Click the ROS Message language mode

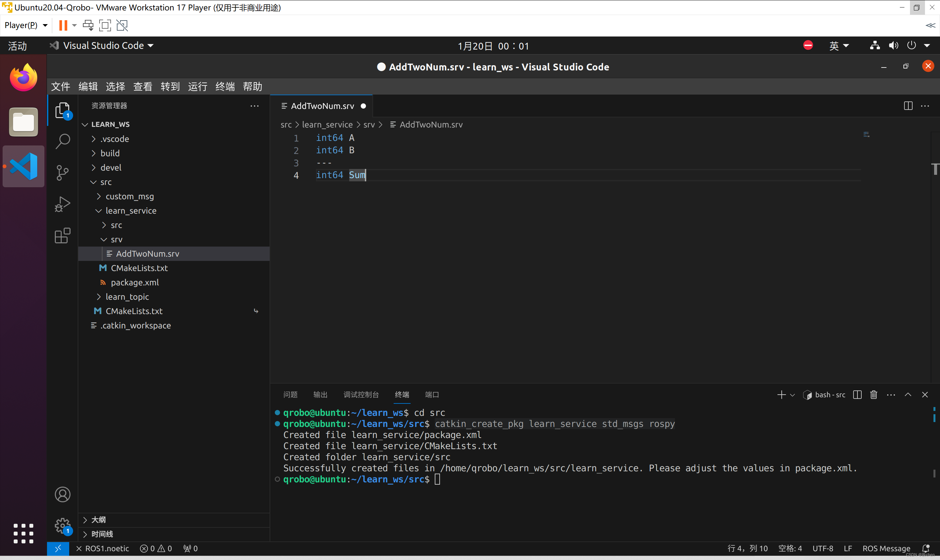(886, 548)
